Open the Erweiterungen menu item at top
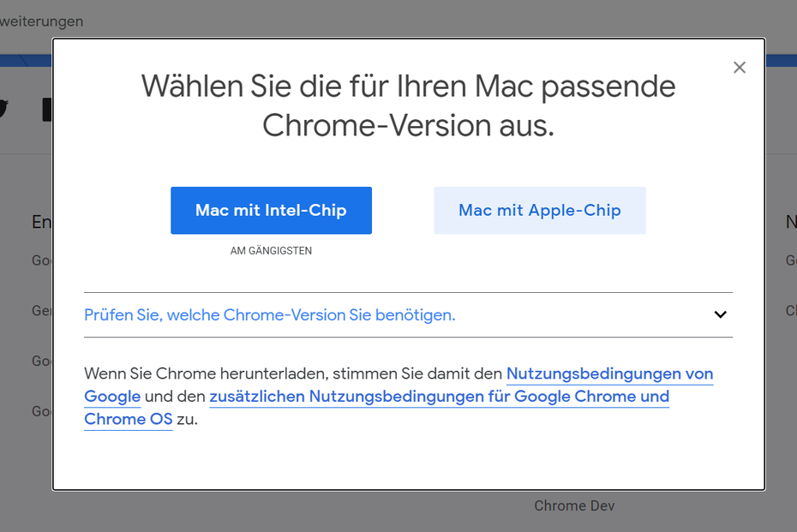797x532 pixels. click(41, 21)
